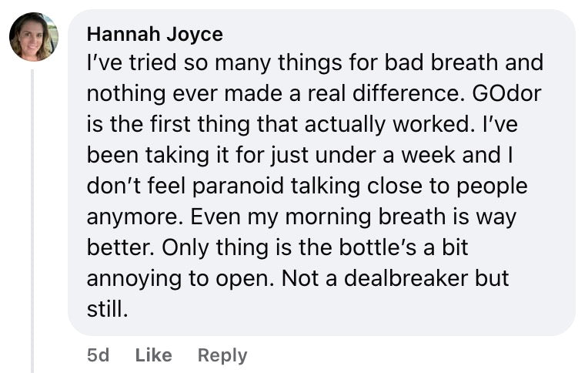Like Hannah Joyce's comment

tap(154, 355)
